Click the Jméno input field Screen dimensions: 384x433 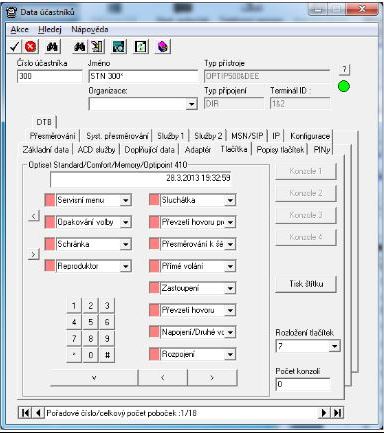(144, 76)
